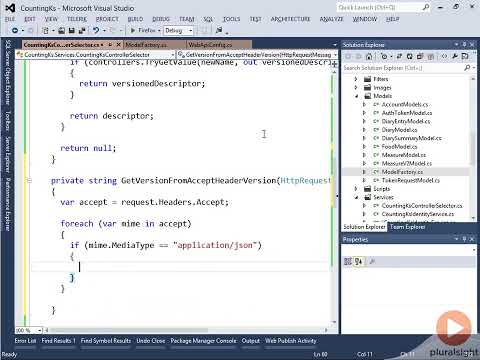The height and width of the screenshot is (360, 480).
Task: Pin the Solution Explorer panel
Action: 464,44
